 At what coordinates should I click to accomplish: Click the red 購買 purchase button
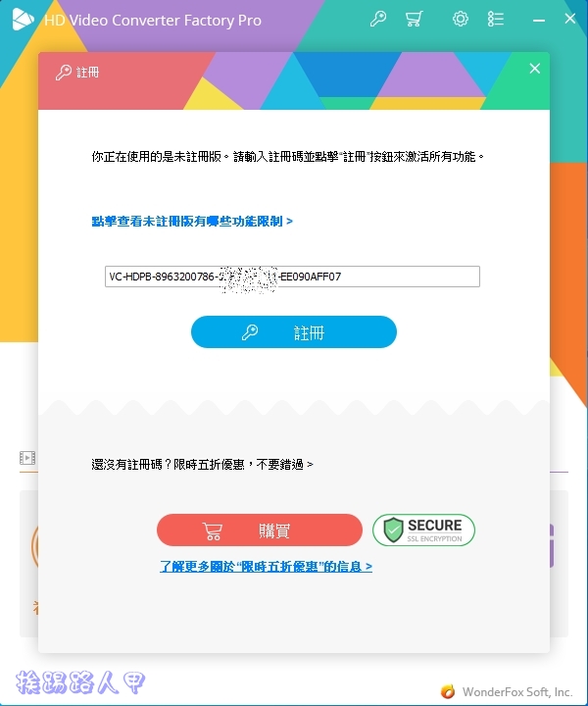[260, 529]
